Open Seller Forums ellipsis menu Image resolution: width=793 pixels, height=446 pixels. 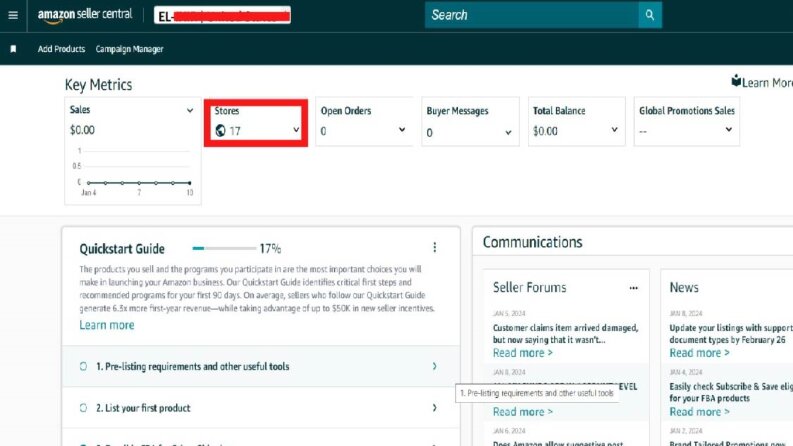pyautogui.click(x=633, y=288)
